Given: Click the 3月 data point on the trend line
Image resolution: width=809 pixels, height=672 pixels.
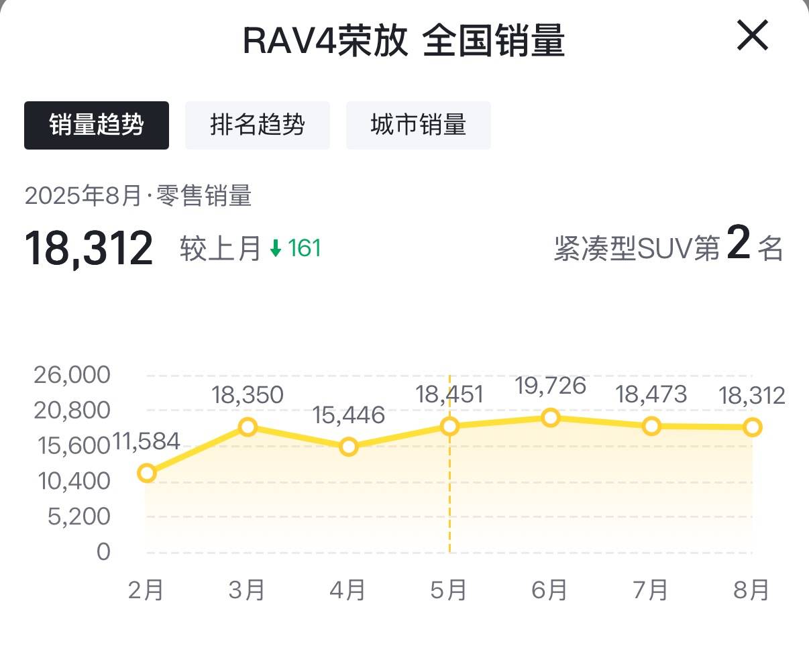Looking at the screenshot, I should tap(248, 427).
